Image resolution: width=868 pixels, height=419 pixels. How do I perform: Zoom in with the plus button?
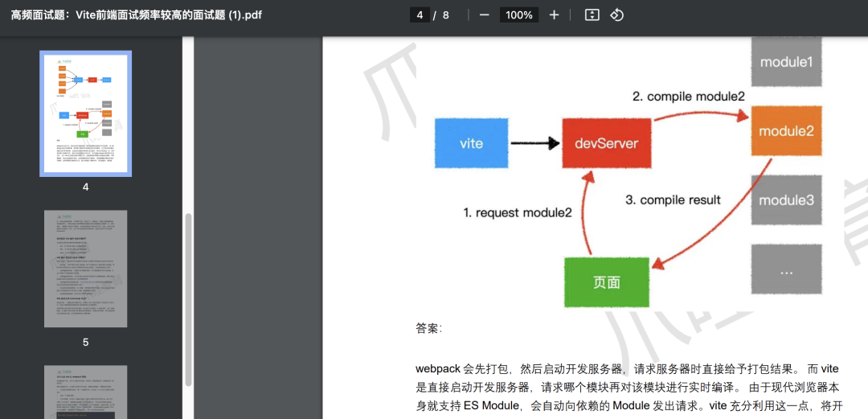click(554, 15)
